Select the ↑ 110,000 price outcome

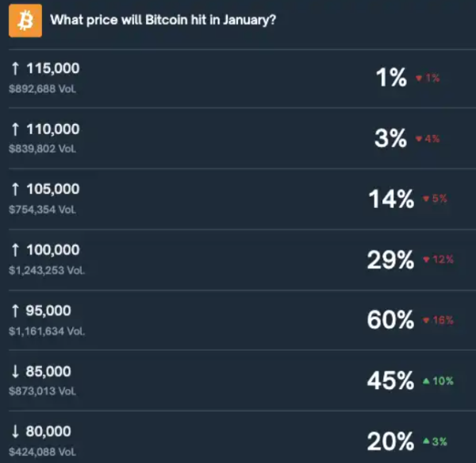(x=45, y=129)
